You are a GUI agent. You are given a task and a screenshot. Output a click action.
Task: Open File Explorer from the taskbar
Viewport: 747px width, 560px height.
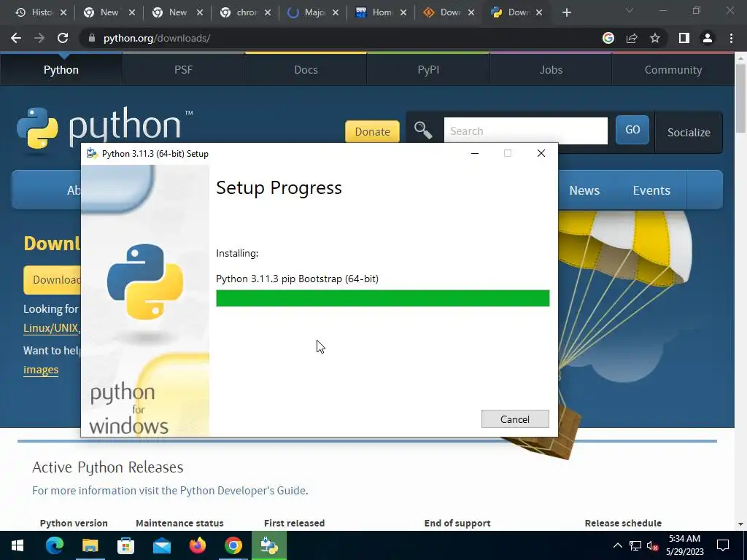coord(90,545)
